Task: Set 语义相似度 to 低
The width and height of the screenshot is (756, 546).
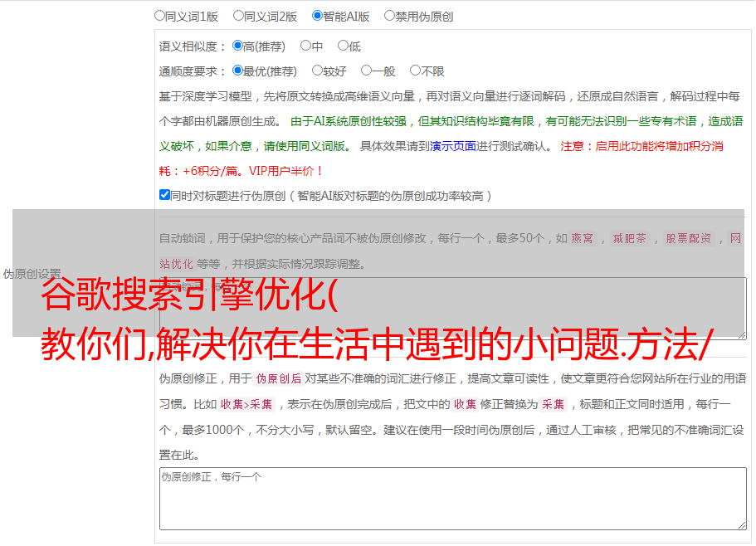Action: coord(343,46)
